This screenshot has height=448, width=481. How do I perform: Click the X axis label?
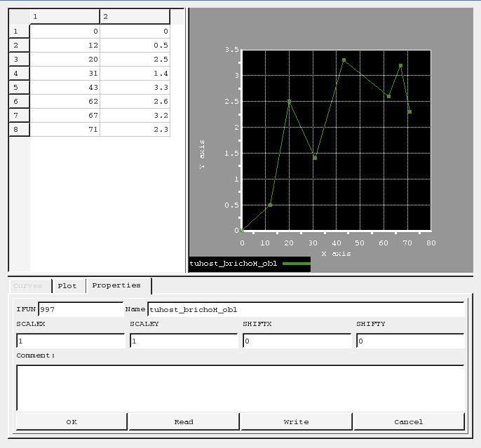[336, 254]
